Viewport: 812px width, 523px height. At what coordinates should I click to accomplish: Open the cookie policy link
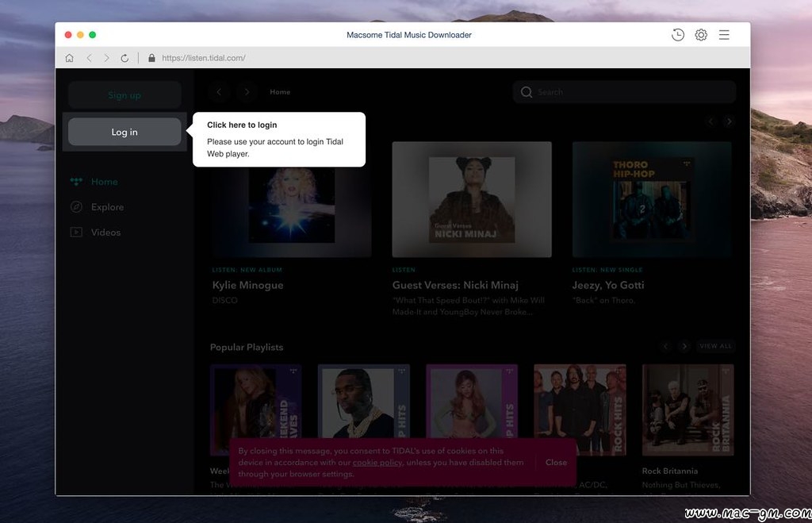[377, 463]
